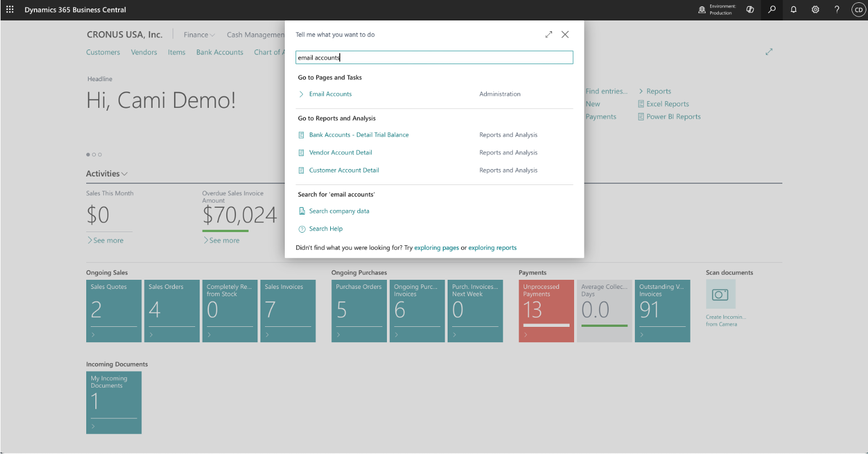Click into the email accounts search field
The width and height of the screenshot is (868, 454).
[434, 57]
